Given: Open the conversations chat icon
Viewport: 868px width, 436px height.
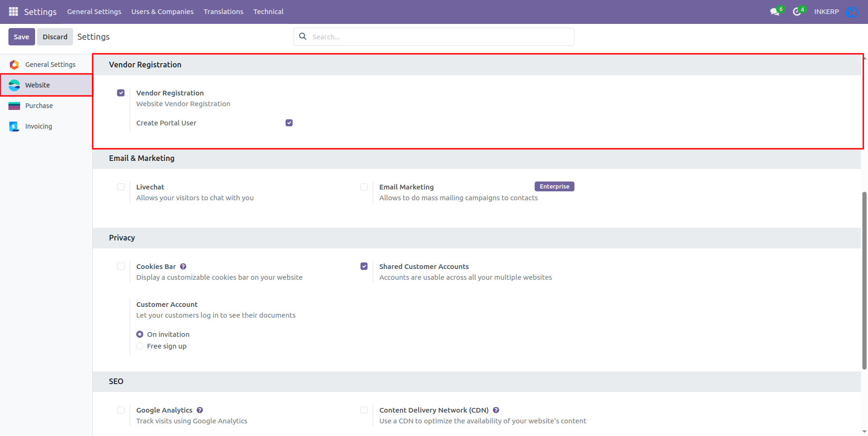Looking at the screenshot, I should point(775,12).
